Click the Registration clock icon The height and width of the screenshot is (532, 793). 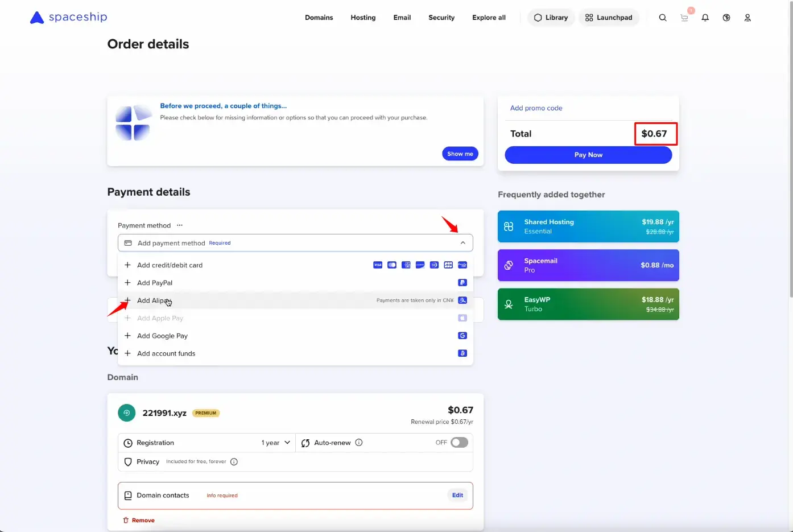128,443
